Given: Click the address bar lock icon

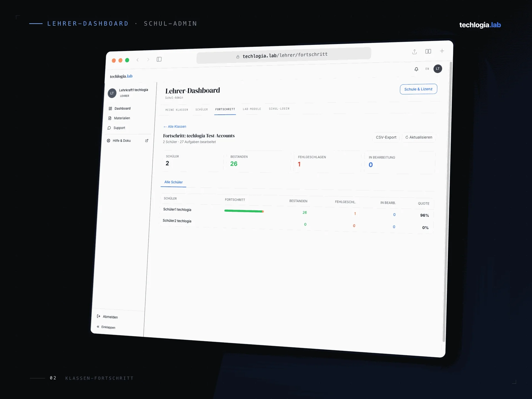Looking at the screenshot, I should click(x=238, y=57).
